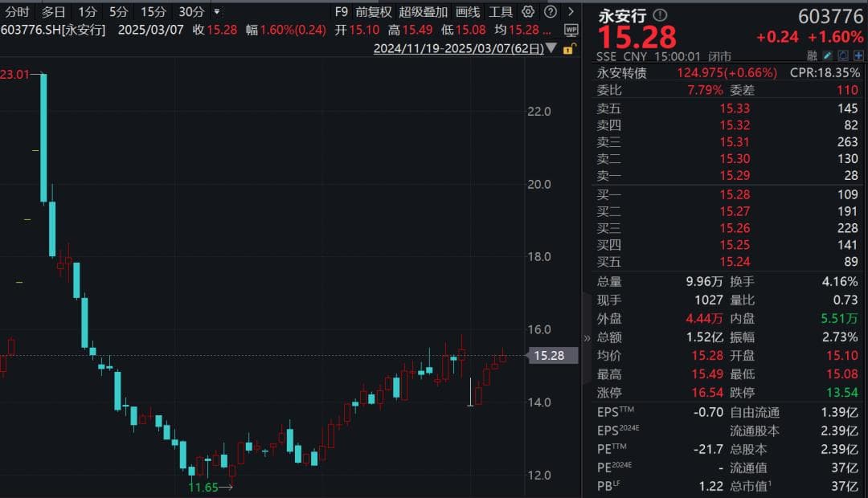This screenshot has width=868, height=498.
Task: Open the date range dropdown triangle
Action: [551, 48]
